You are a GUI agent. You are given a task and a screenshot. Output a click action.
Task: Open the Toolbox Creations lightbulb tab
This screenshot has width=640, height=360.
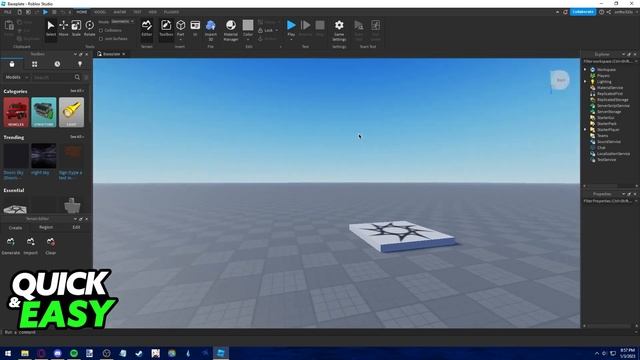click(x=80, y=64)
